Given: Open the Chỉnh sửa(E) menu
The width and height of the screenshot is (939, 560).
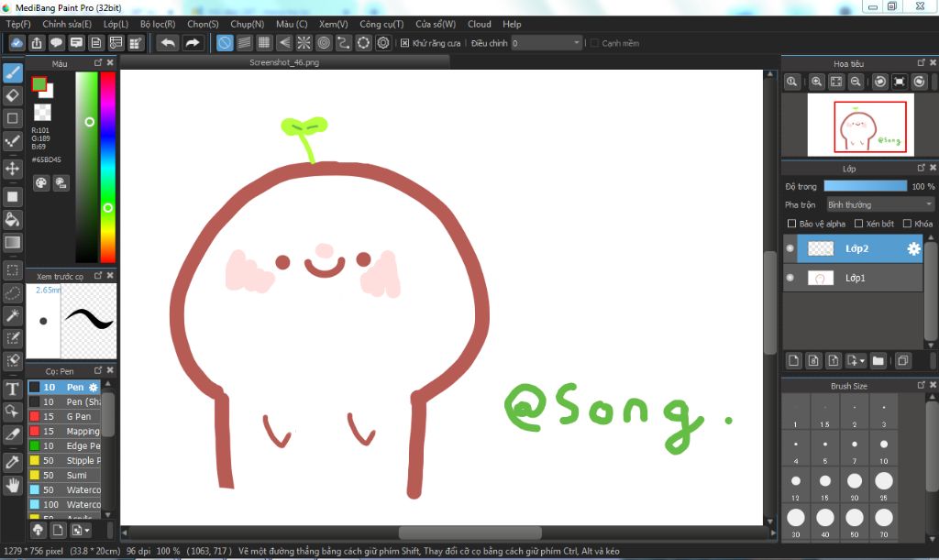Looking at the screenshot, I should [67, 24].
